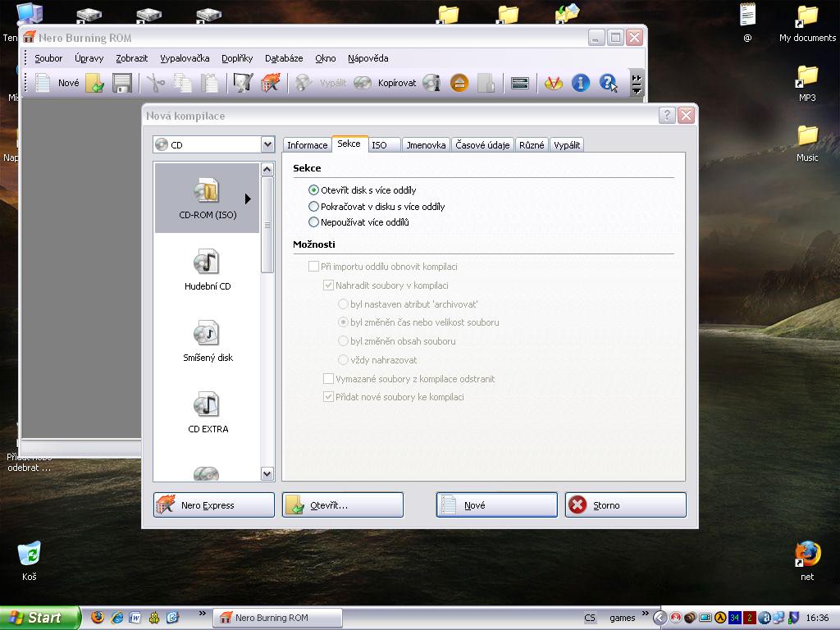Switch to the Časové údaje tab
840x630 pixels.
482,145
